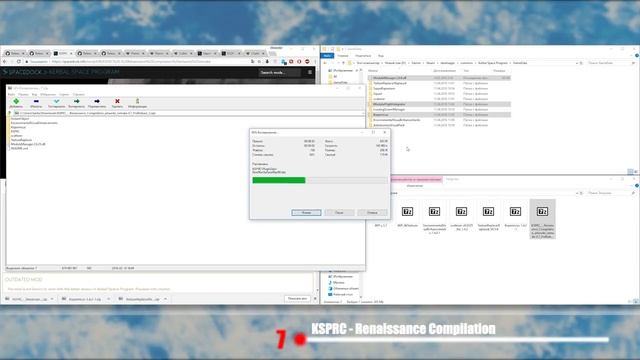Open the Файл menu in 7-Zip
This screenshot has width=640, height=360.
(x=11, y=94)
